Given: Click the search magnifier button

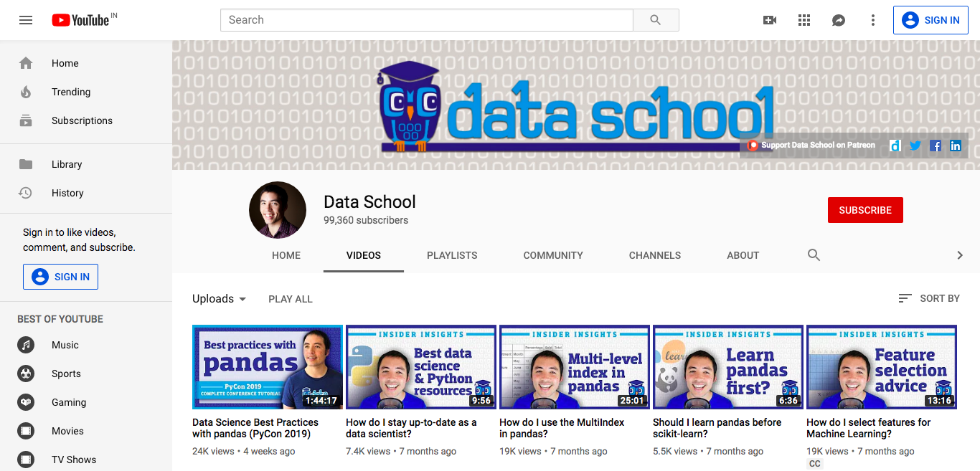Looking at the screenshot, I should pyautogui.click(x=656, y=20).
